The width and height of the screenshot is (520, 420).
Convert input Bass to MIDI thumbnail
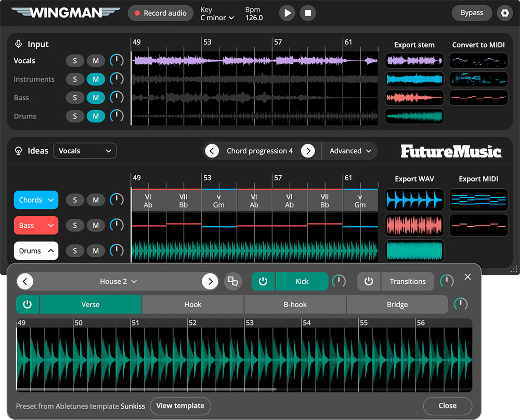click(x=478, y=98)
